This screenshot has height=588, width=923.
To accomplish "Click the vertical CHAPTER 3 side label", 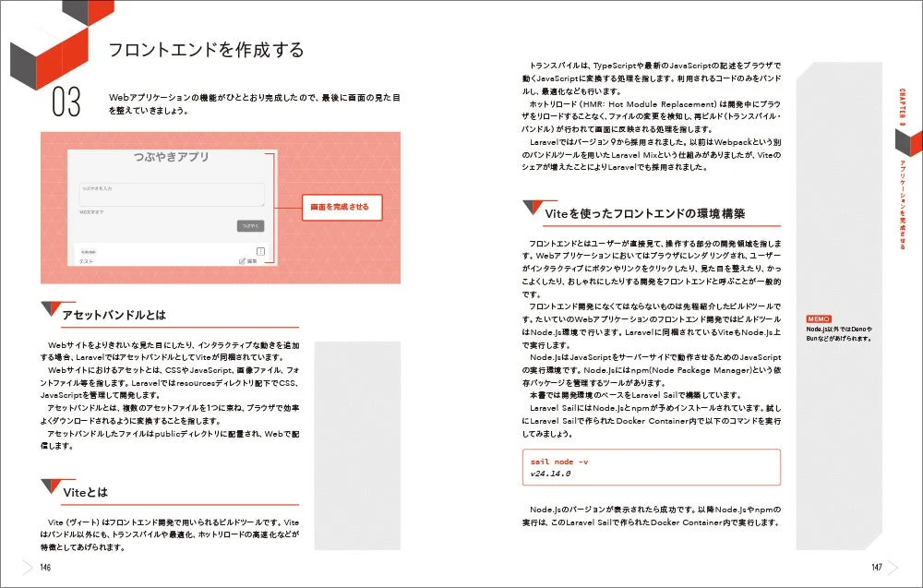I will pyautogui.click(x=903, y=106).
